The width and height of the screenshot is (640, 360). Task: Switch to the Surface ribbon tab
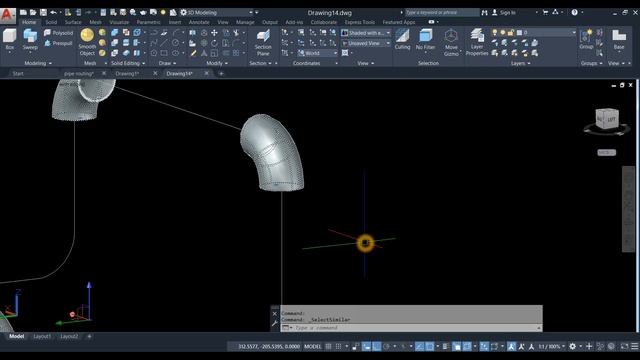(73, 22)
